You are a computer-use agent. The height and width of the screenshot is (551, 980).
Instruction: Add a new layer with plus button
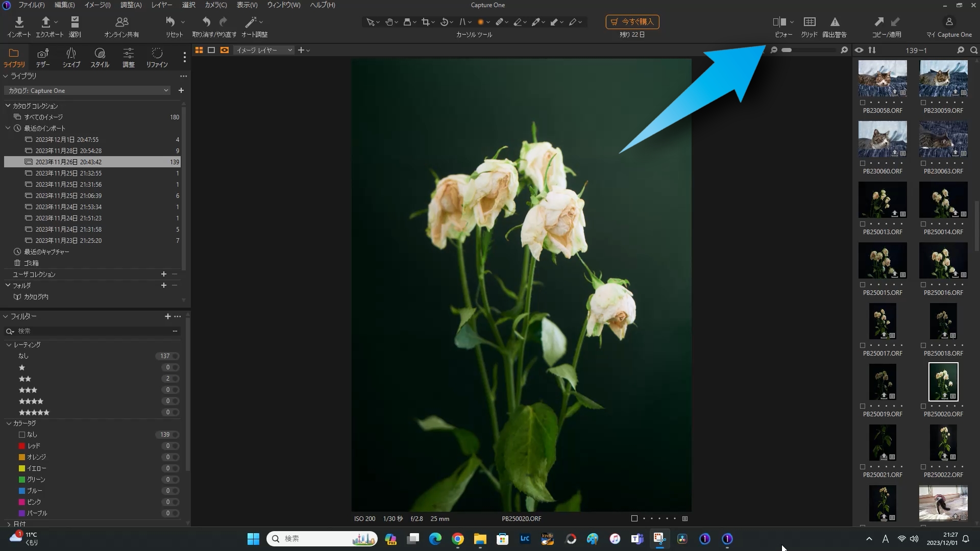coord(301,50)
